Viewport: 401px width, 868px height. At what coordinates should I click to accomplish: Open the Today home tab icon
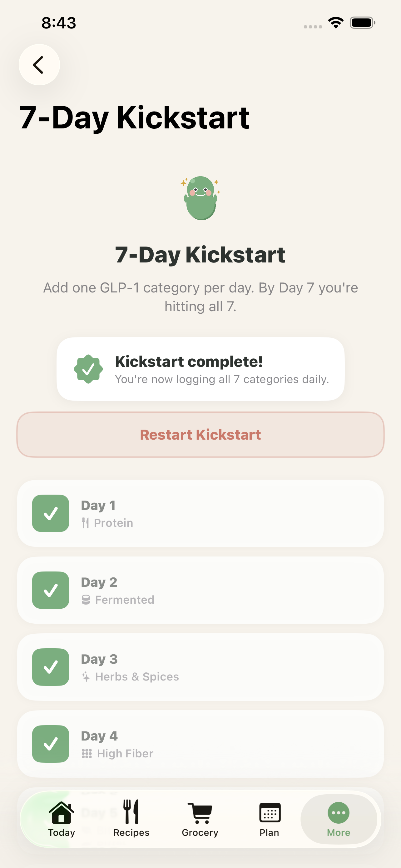(x=61, y=812)
